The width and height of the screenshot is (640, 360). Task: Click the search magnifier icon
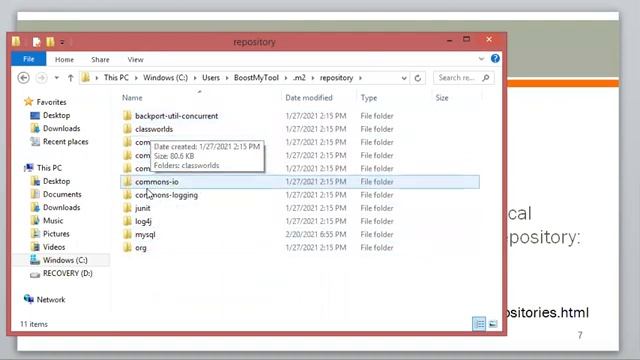coord(486,78)
